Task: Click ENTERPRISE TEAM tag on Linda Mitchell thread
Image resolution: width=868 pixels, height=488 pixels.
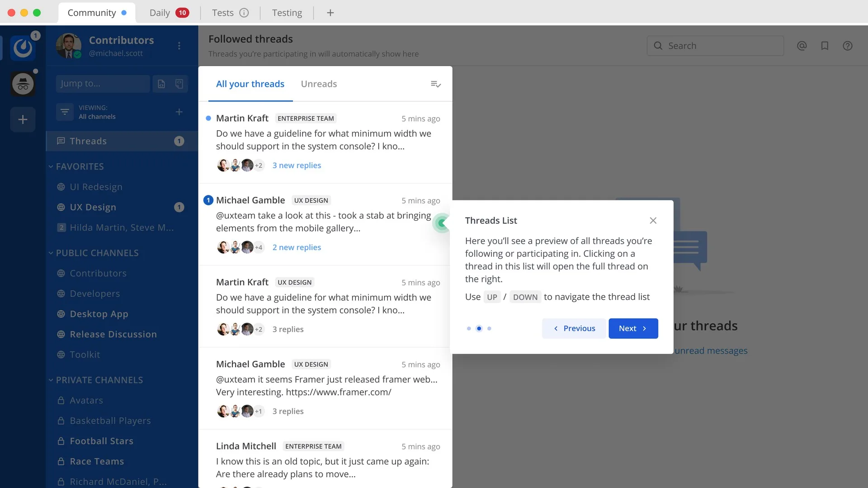Action: point(313,446)
